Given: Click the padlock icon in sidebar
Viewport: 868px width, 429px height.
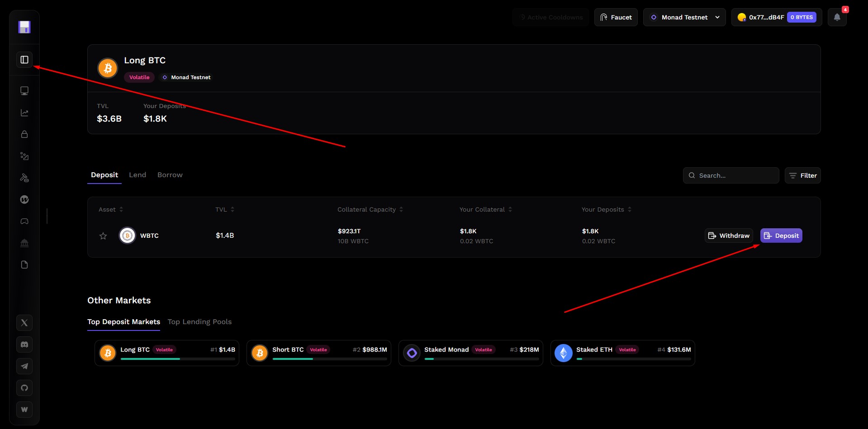Looking at the screenshot, I should (x=24, y=134).
